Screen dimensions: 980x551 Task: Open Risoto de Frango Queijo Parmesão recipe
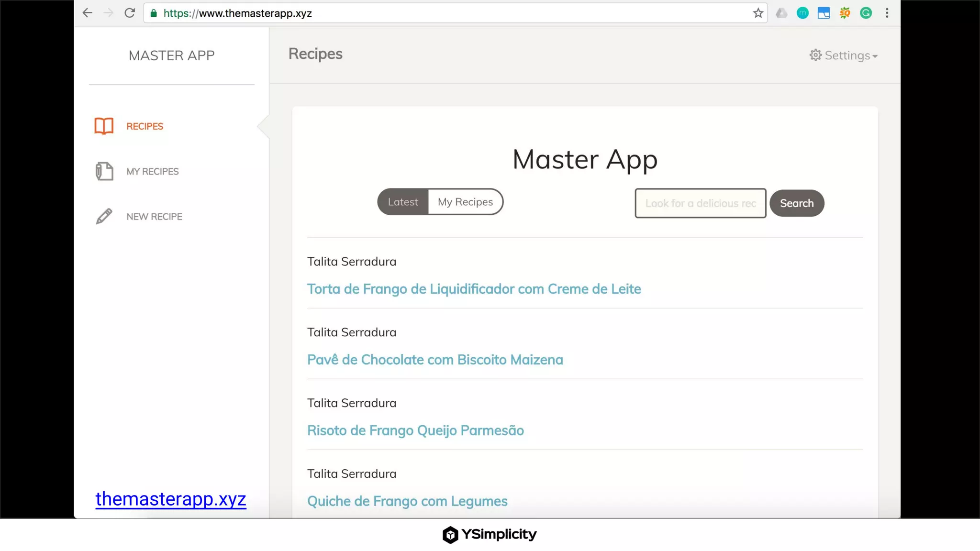[x=415, y=430]
